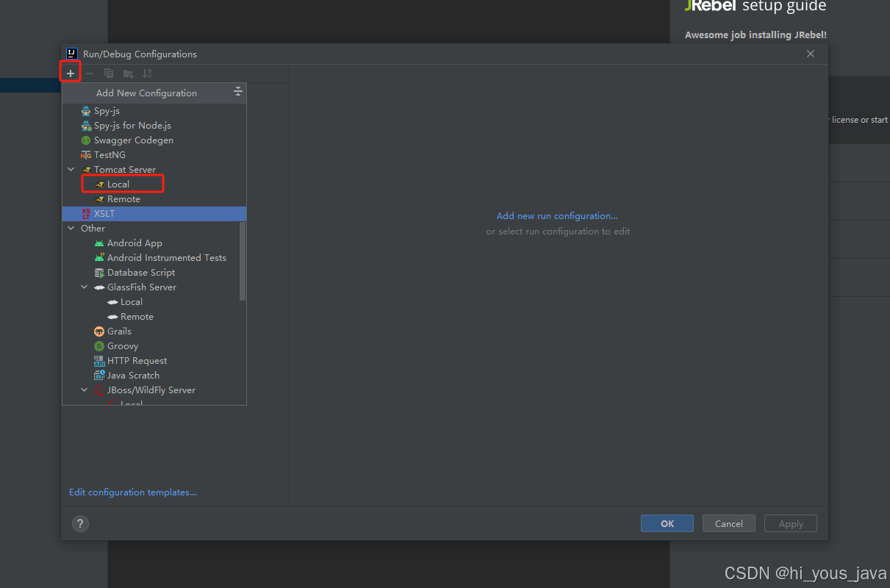Click the Cancel button

pos(729,523)
